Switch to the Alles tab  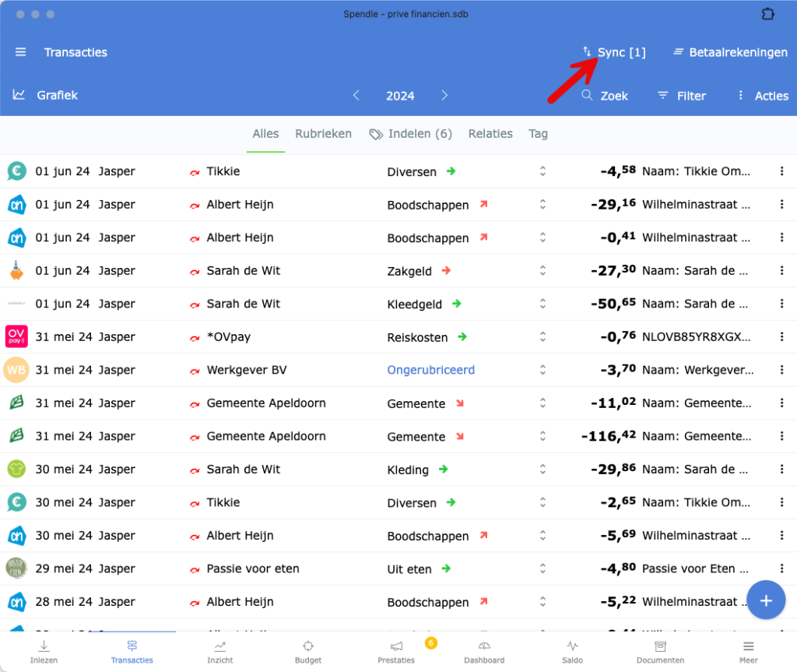pos(265,134)
